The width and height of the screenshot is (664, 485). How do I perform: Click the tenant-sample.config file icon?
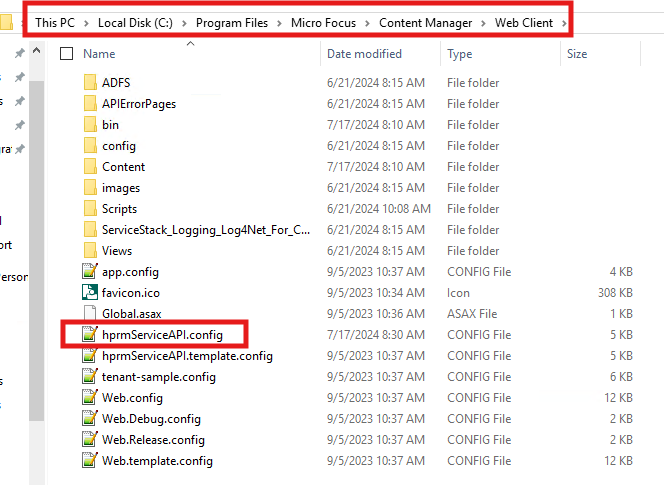[x=90, y=376]
